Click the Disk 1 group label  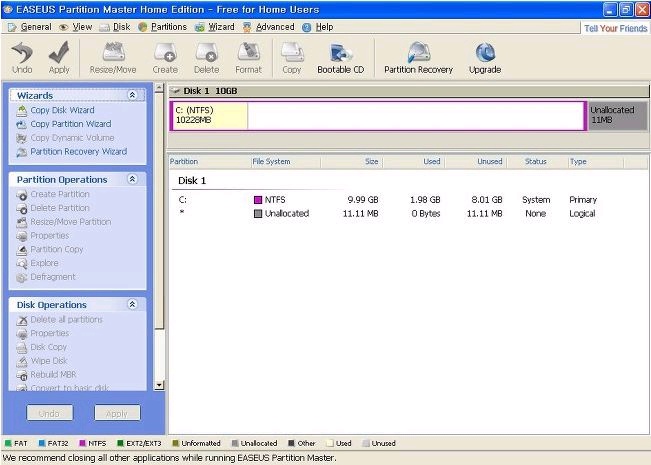point(192,181)
